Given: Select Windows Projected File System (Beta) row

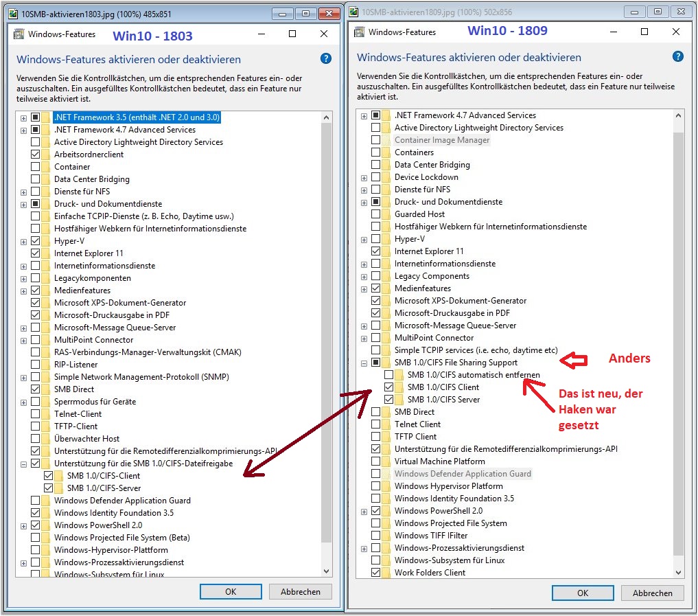Looking at the screenshot, I should [x=122, y=538].
